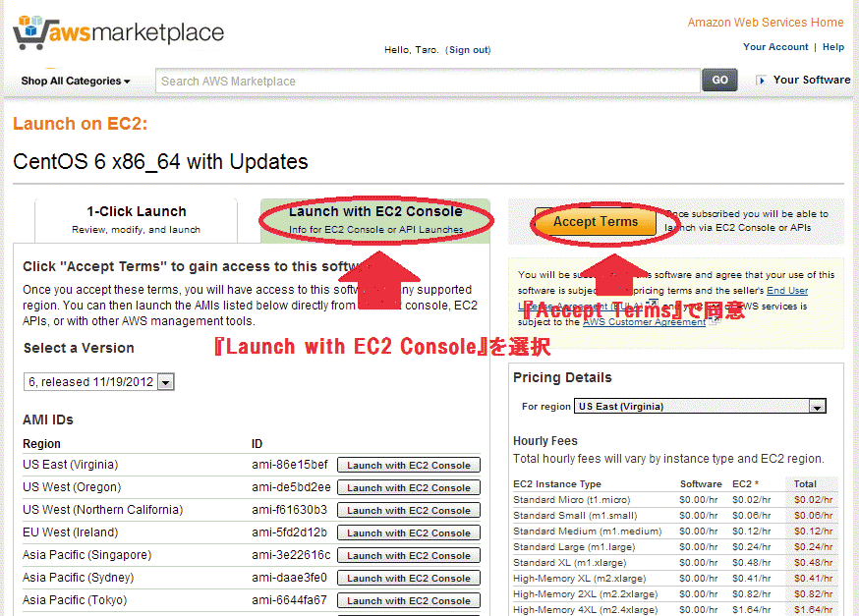Select AMI ID ami-de5bd2ee

tap(291, 487)
